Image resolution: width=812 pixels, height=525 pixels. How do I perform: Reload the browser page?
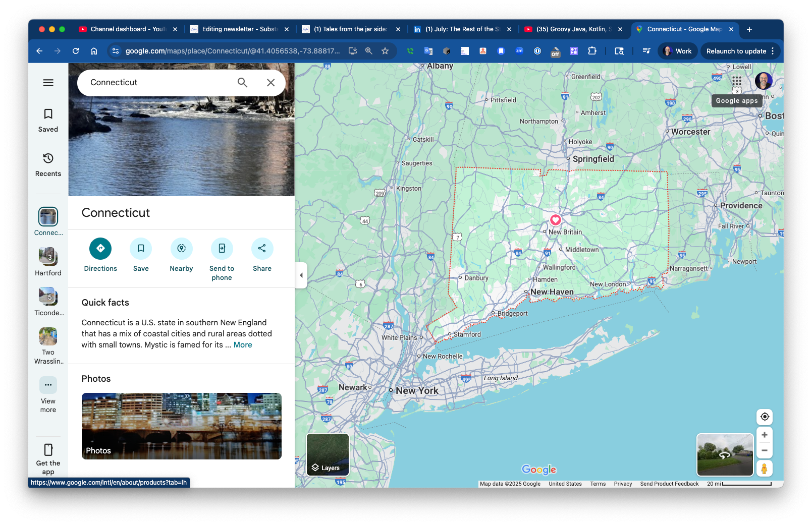pos(76,51)
